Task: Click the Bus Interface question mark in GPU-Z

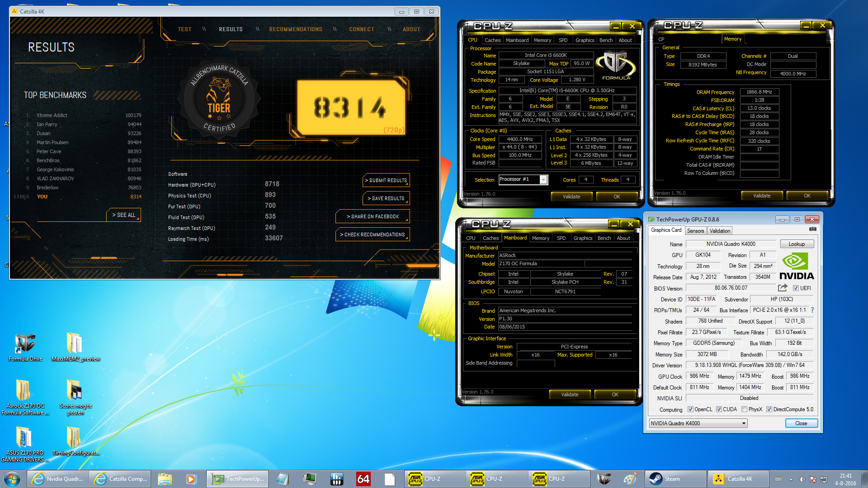Action: pyautogui.click(x=812, y=310)
